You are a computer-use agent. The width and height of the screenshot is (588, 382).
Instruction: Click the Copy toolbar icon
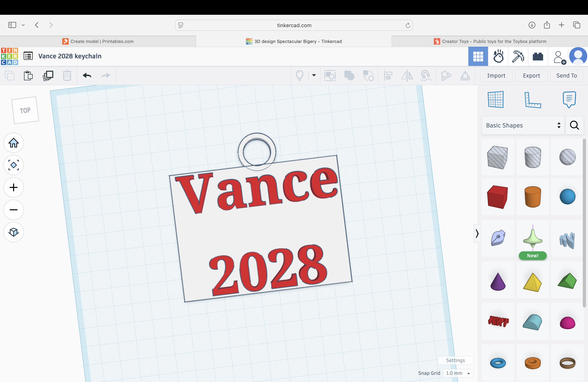(10, 76)
